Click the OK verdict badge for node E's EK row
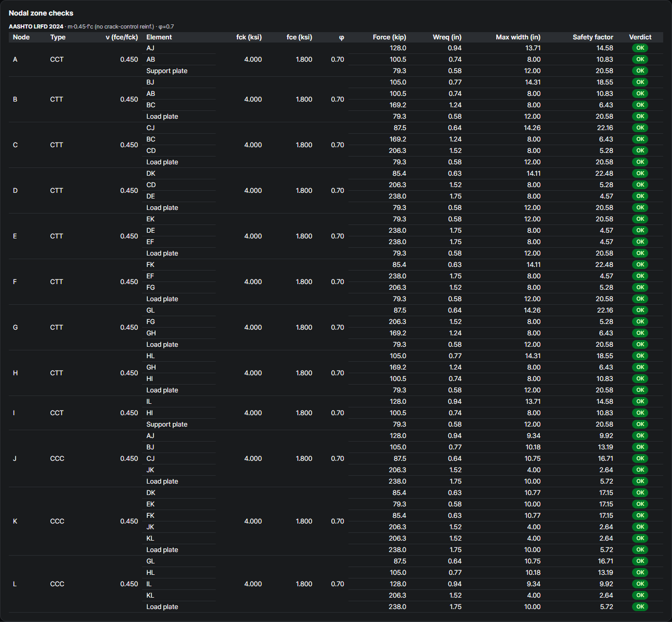672x622 pixels. (640, 219)
